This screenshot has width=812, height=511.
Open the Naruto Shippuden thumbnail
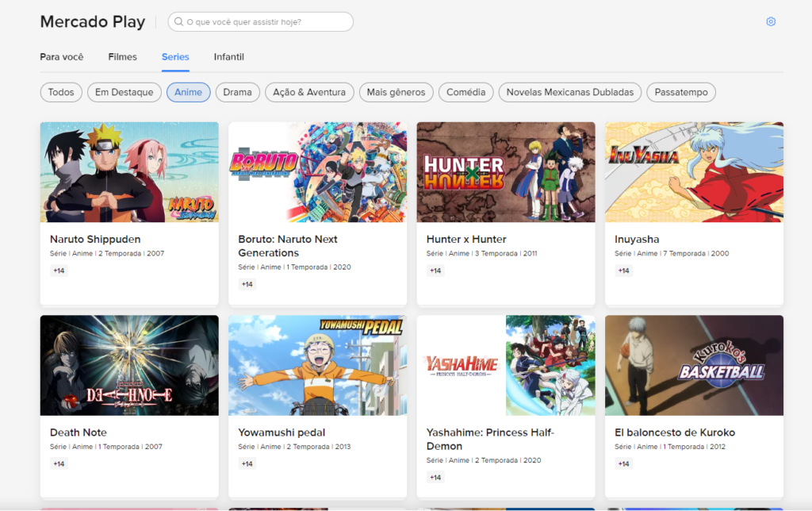129,172
